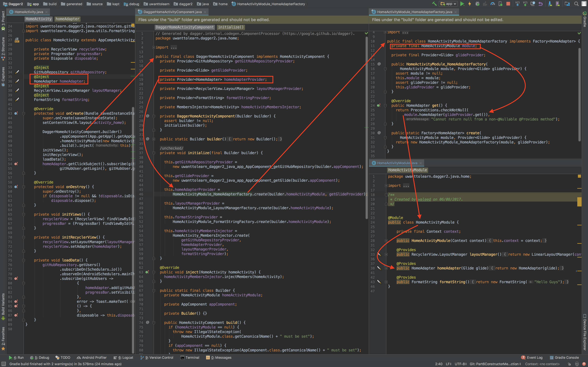Open the Terminal tool window button
Viewport: 588px width, 367px height.
pos(190,357)
